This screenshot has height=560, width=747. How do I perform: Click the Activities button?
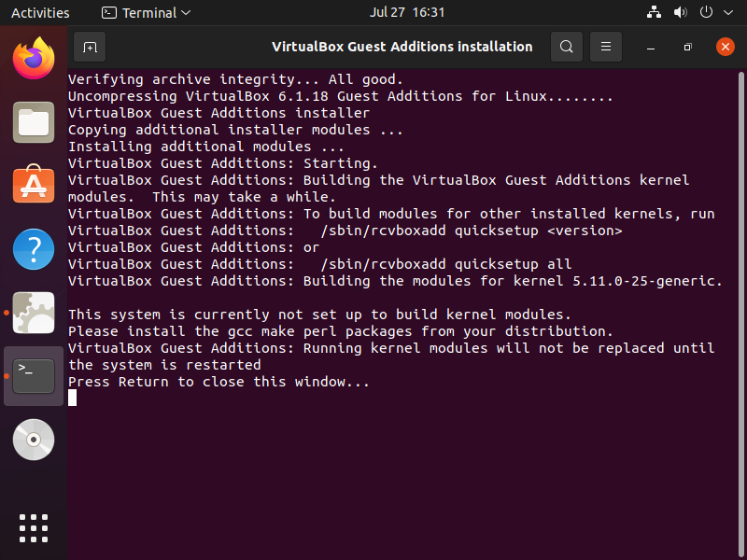pos(40,12)
